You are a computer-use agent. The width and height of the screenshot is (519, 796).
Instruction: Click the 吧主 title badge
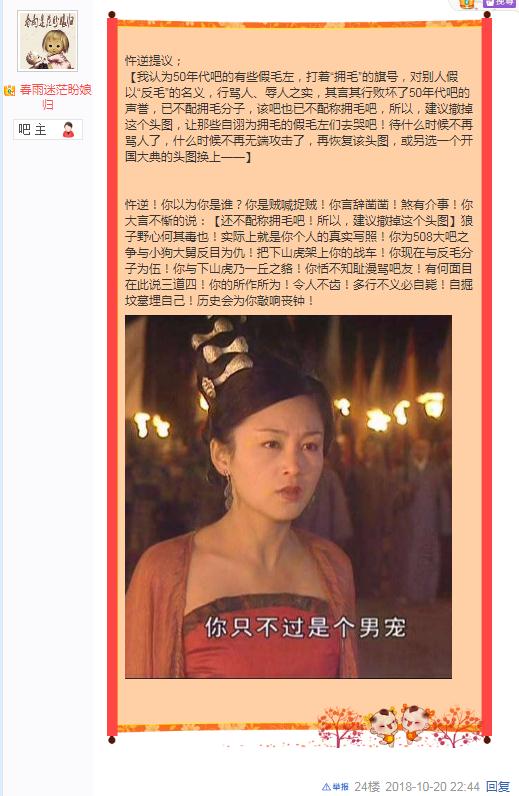47,129
